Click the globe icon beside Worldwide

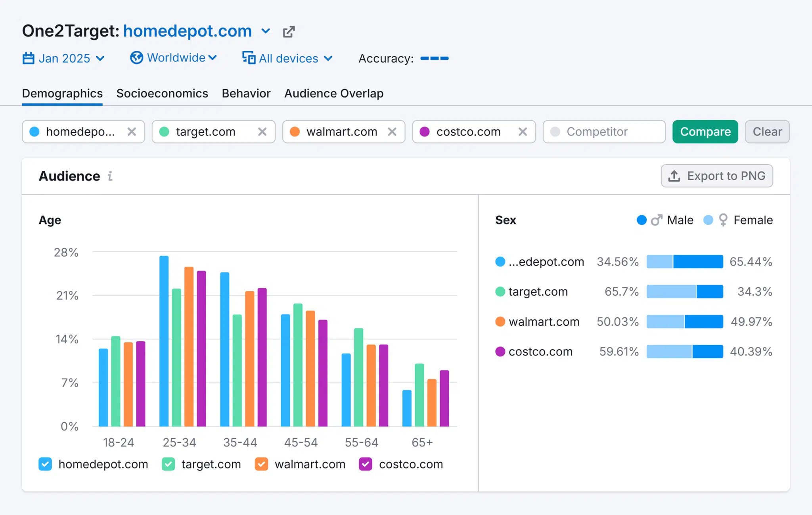[136, 58]
